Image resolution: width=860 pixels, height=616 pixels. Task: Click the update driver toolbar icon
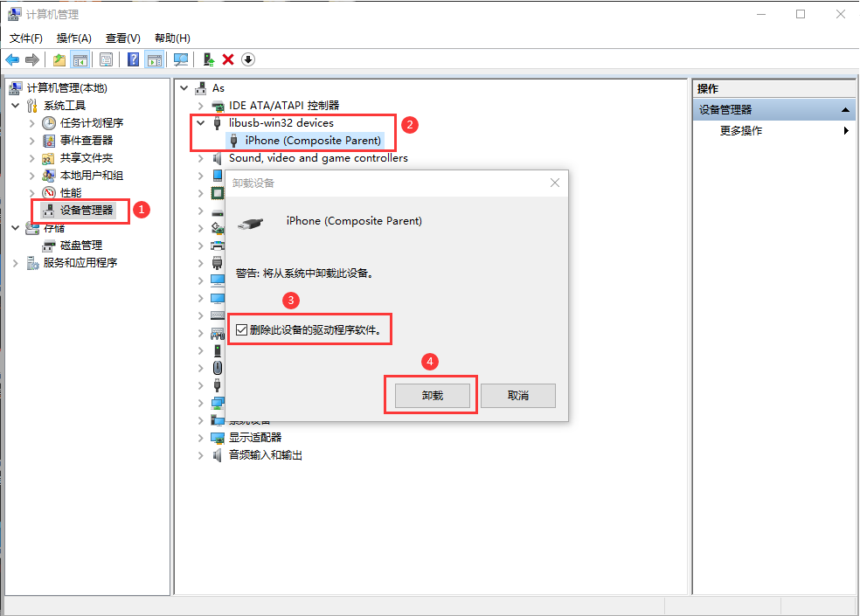coord(208,59)
